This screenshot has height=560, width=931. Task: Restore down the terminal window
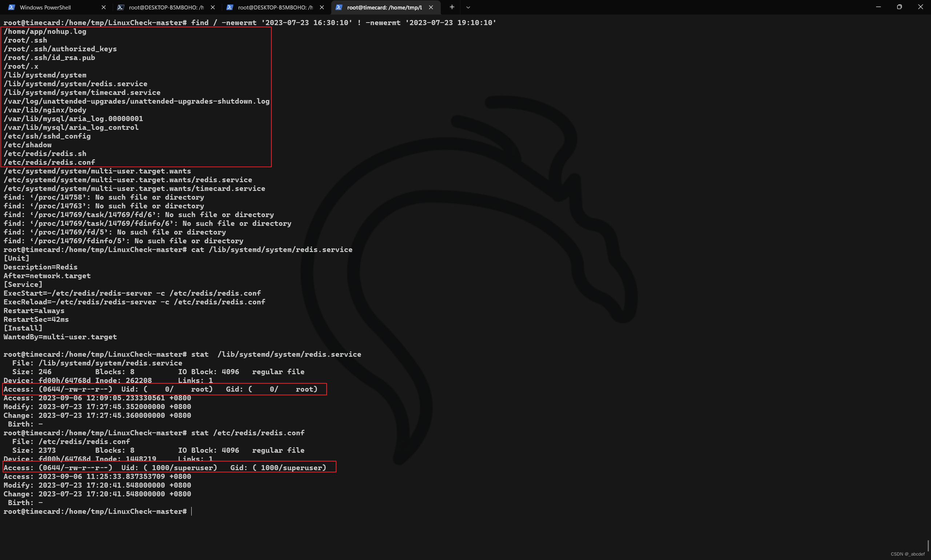899,7
